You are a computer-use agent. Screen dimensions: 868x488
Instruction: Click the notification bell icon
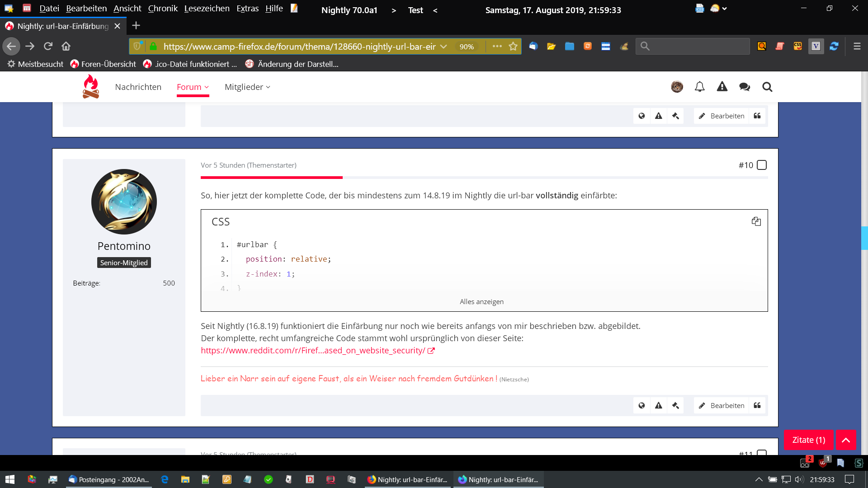(x=699, y=87)
